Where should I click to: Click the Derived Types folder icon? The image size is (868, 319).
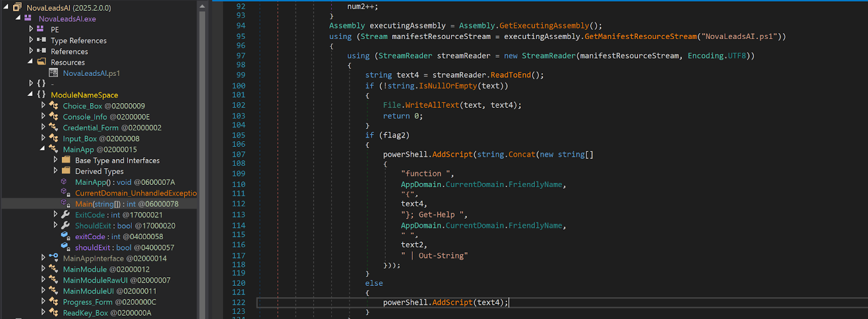coord(66,170)
